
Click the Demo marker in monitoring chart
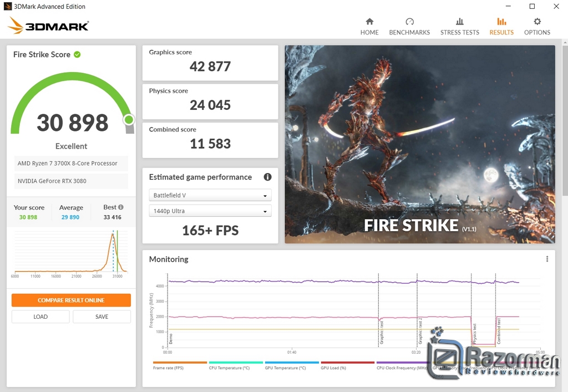click(171, 339)
